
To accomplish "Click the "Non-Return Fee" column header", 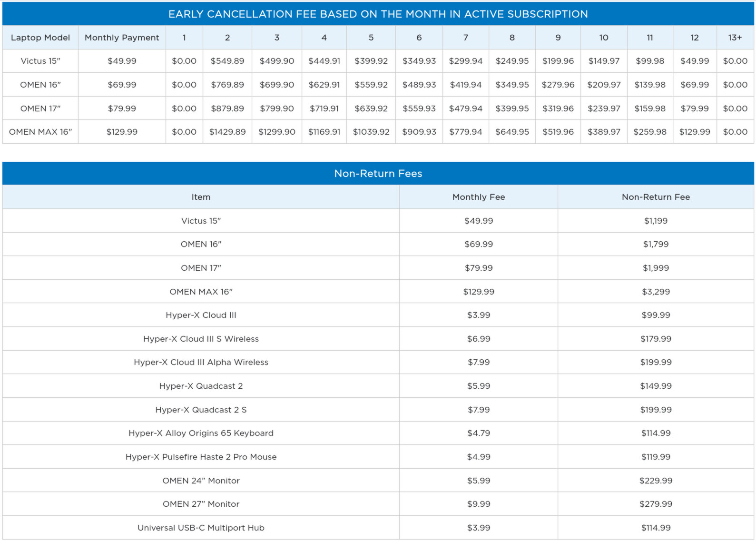I will click(x=655, y=197).
